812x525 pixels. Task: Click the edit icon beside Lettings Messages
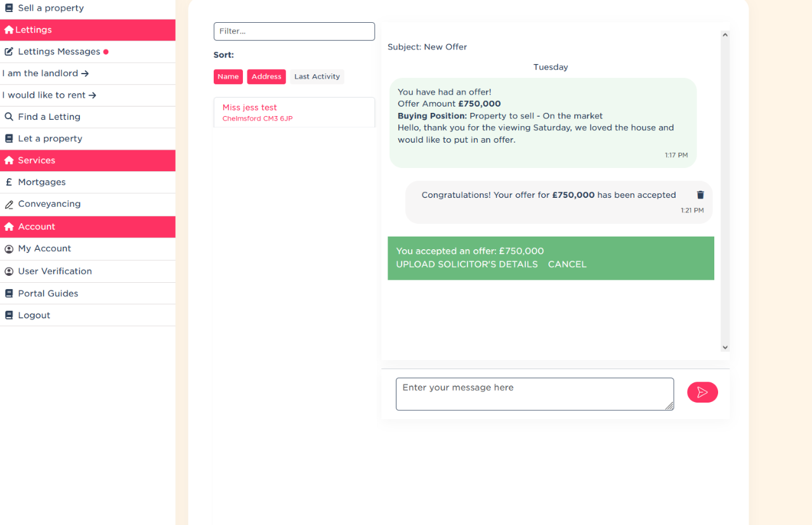[9, 52]
